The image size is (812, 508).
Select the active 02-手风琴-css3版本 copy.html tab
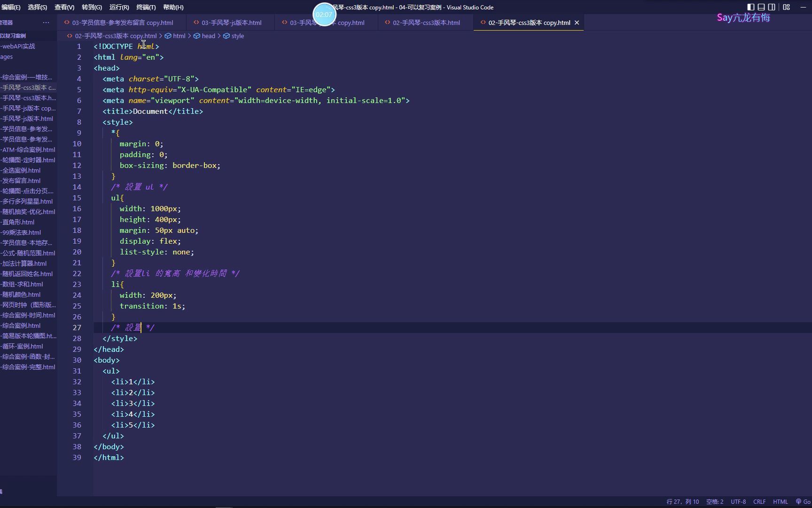529,23
